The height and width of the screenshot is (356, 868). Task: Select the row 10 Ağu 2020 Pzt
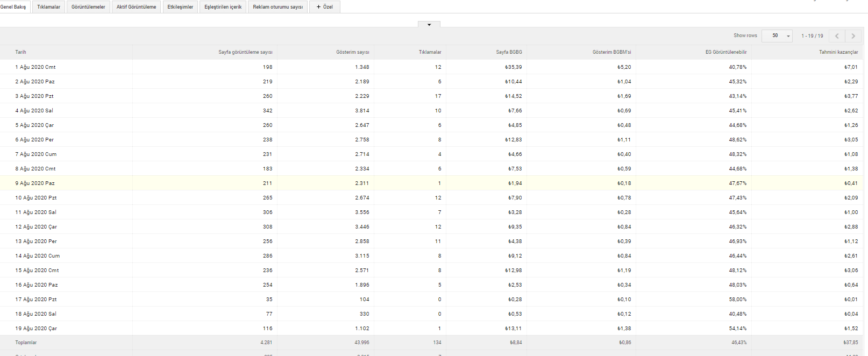432,198
